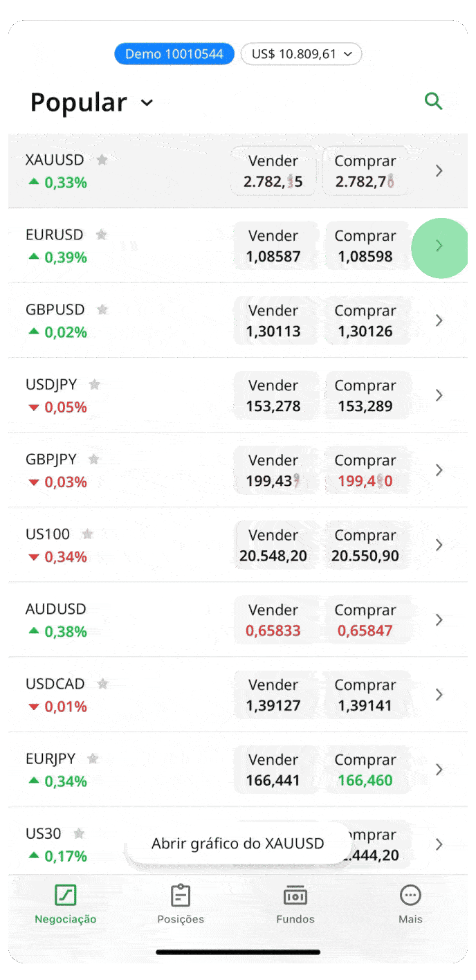This screenshot has width=476, height=980.
Task: Tap Comprar button for AUDUSD
Action: click(365, 620)
